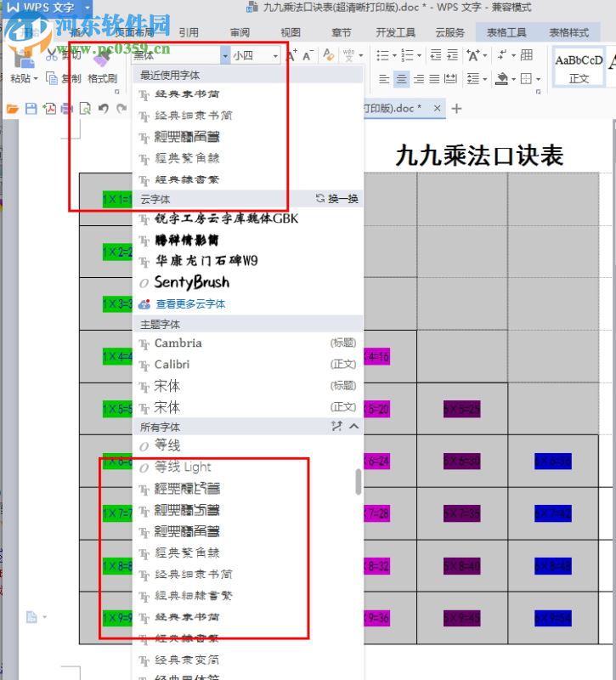The width and height of the screenshot is (616, 680).
Task: Click the sort icon in 所有字体 header
Action: click(x=336, y=427)
